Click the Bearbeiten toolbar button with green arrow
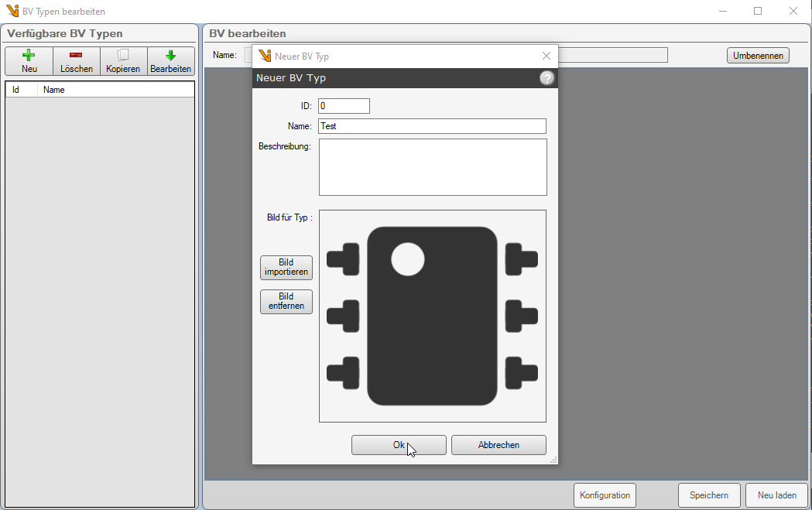This screenshot has width=812, height=510. (x=171, y=61)
